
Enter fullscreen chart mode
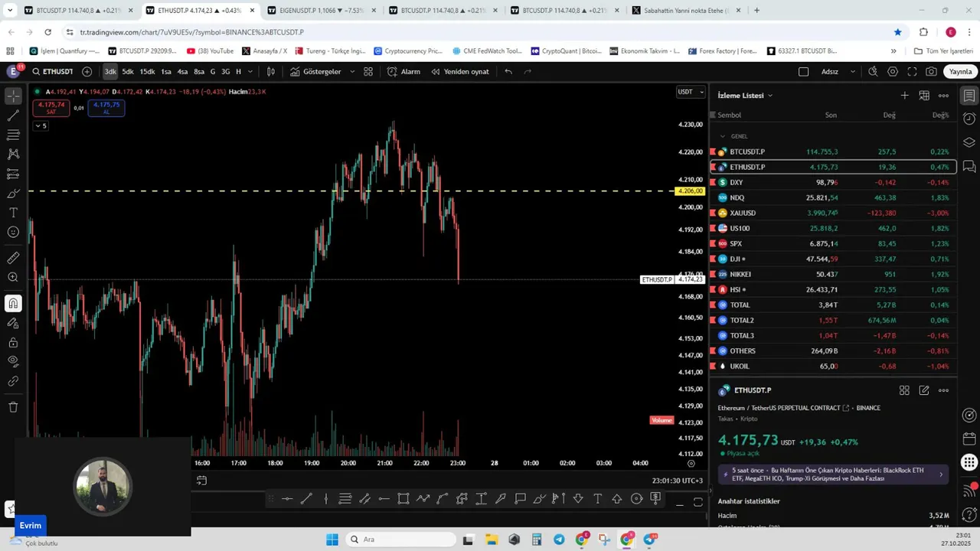(x=912, y=71)
